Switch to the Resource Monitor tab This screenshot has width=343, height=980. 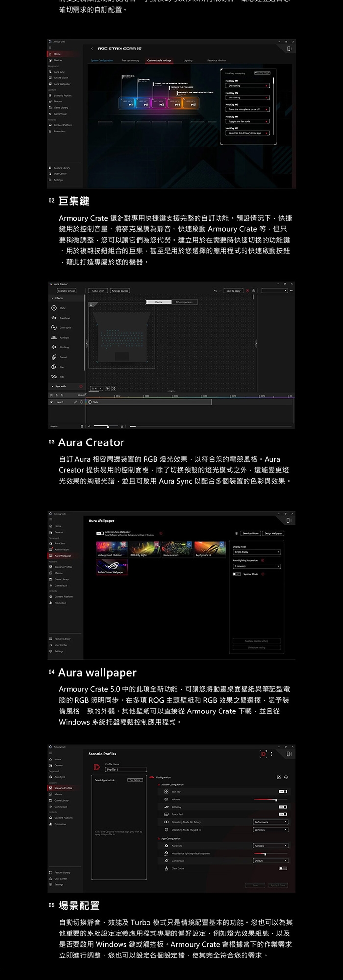click(x=216, y=61)
